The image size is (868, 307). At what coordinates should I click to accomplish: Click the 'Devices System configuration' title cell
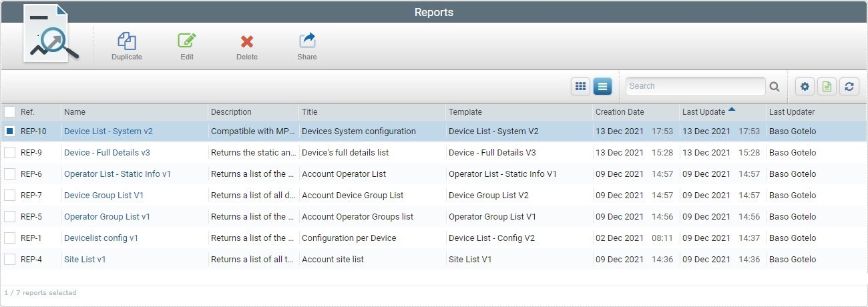[x=359, y=131]
